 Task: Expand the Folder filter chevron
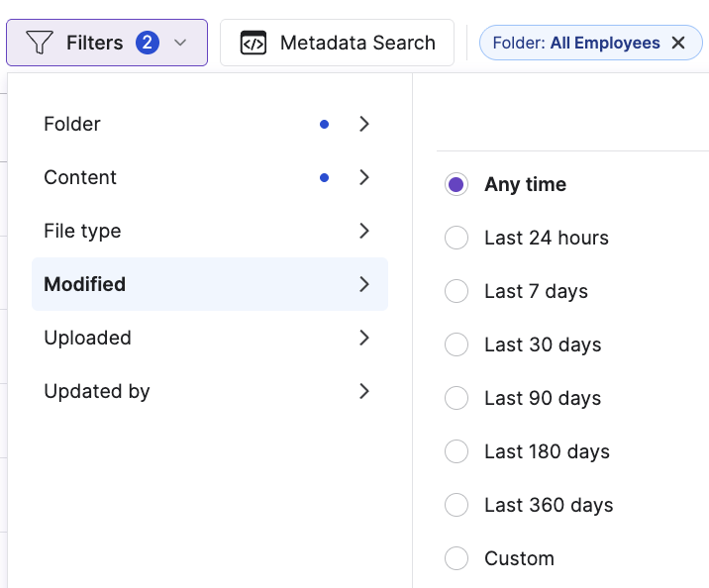[x=364, y=124]
